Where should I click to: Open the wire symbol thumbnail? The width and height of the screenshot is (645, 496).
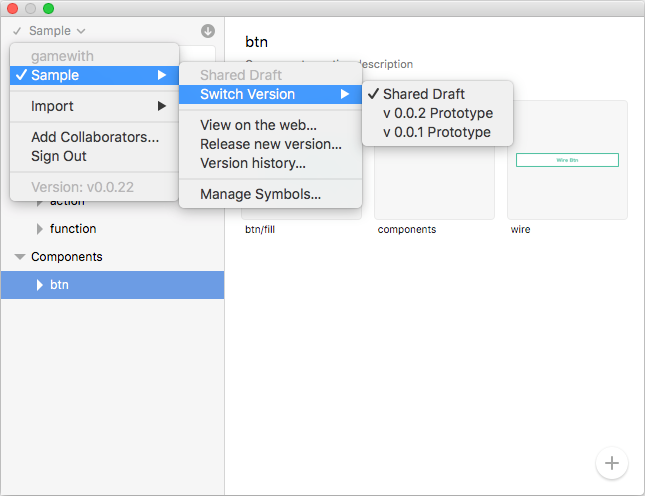[567, 160]
